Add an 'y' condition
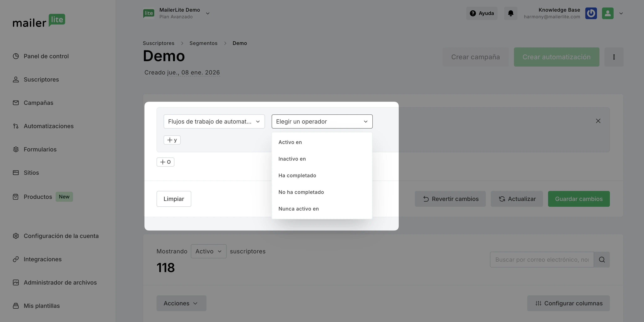This screenshot has width=644, height=322. [x=172, y=140]
